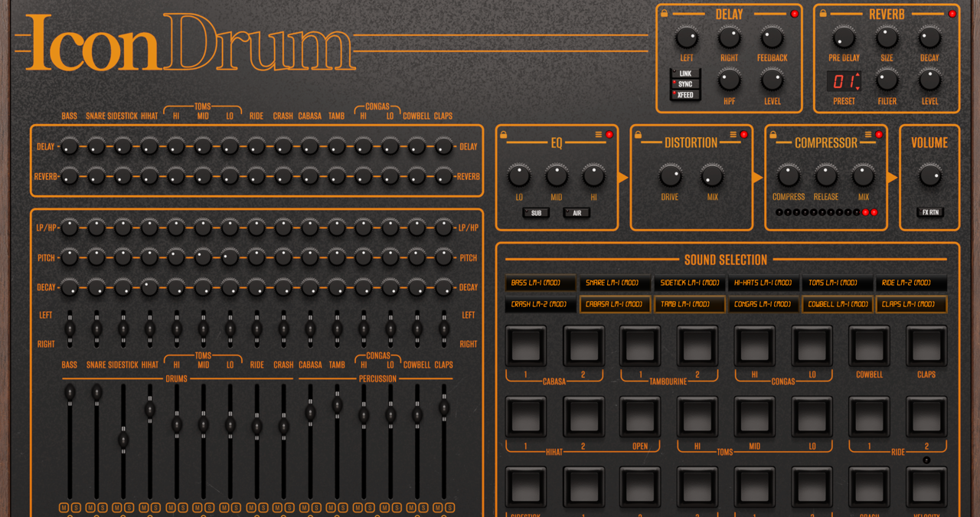Screen dimensions: 980x517
Task: Open the BASS LM-1 (MOD) sound selector
Action: 540,283
